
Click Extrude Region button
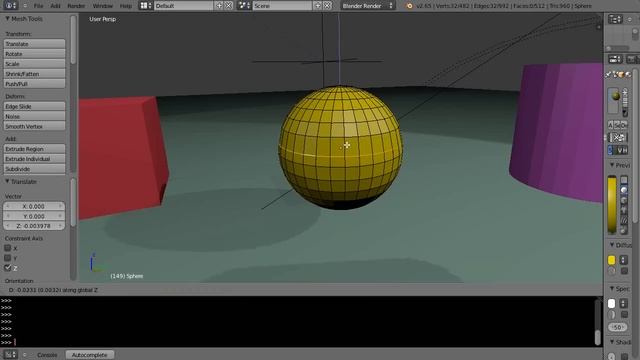pos(34,149)
